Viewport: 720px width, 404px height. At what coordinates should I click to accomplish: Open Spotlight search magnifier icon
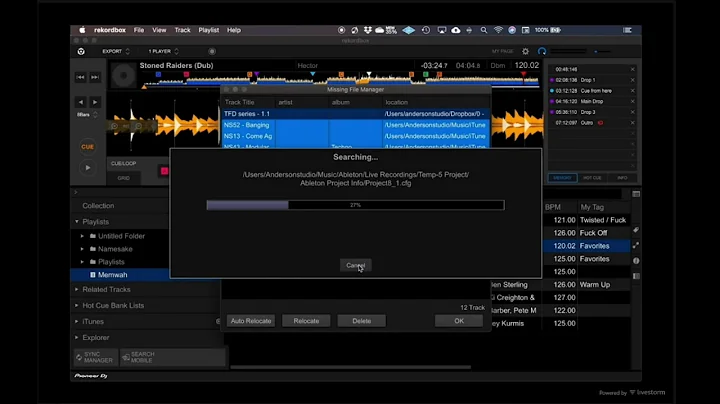click(484, 30)
